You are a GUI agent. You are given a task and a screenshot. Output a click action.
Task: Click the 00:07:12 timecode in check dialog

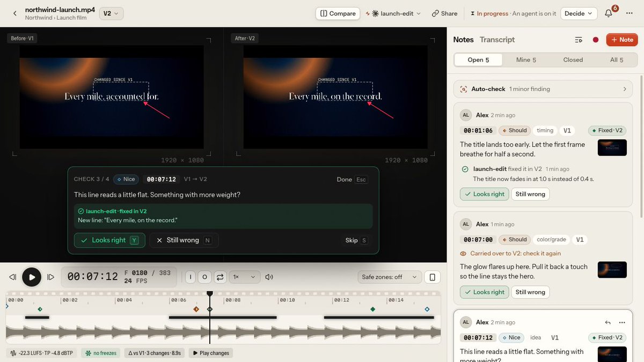(161, 179)
